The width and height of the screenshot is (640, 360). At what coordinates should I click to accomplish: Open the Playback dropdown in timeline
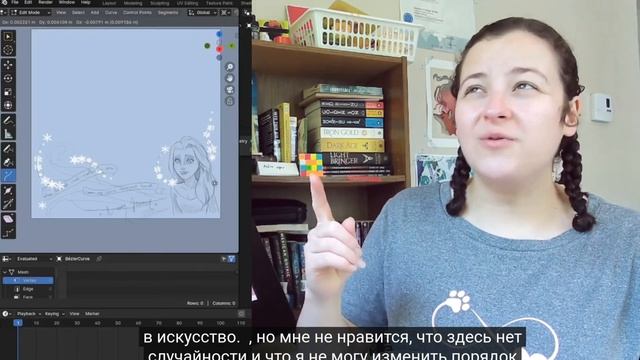[29, 313]
